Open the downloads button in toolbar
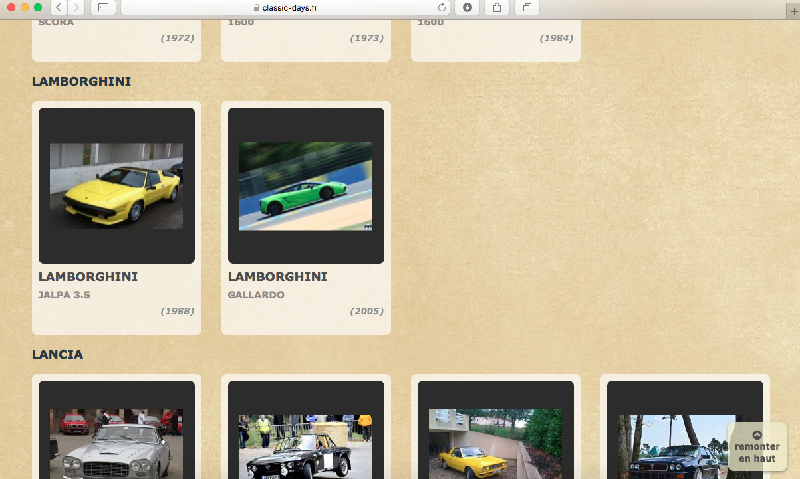 467,7
